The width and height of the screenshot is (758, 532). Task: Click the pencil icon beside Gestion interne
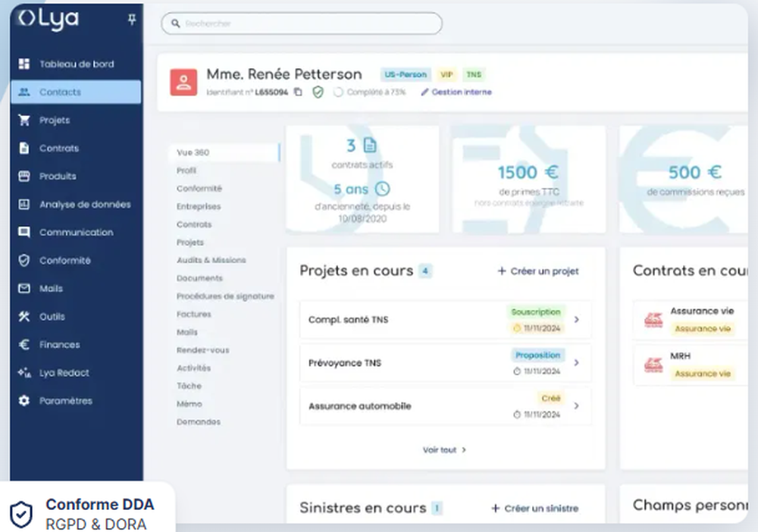point(424,92)
